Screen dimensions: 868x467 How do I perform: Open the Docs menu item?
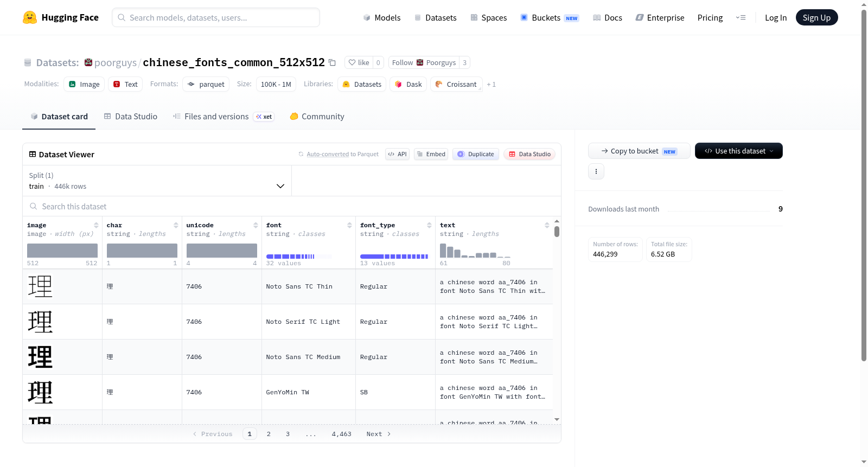point(608,18)
